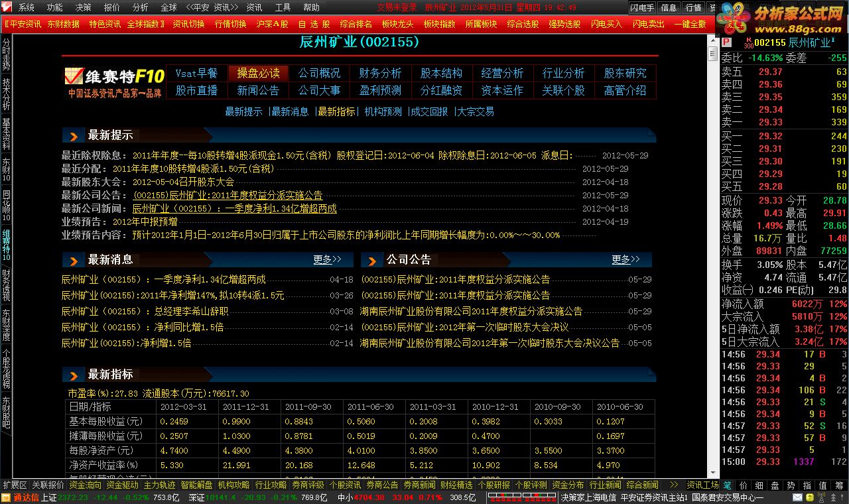The width and height of the screenshot is (849, 504).
Task: Click the application logo icon at top-left
Action: pyautogui.click(x=7, y=7)
